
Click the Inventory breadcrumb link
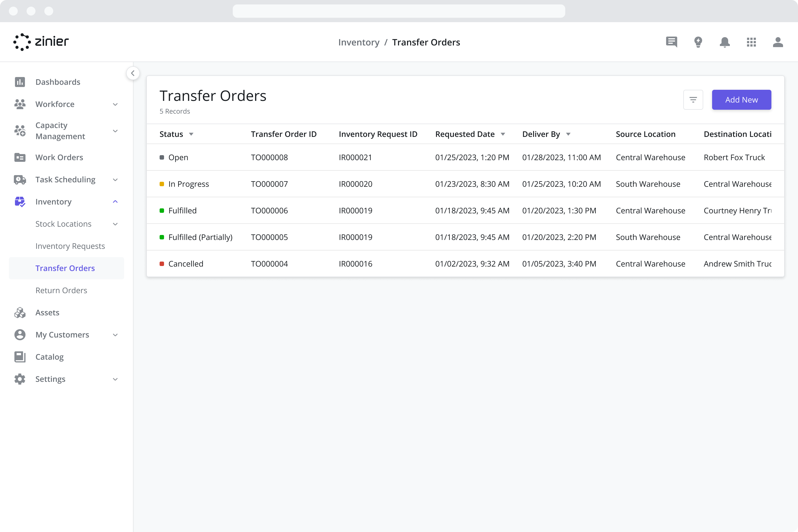(x=359, y=42)
